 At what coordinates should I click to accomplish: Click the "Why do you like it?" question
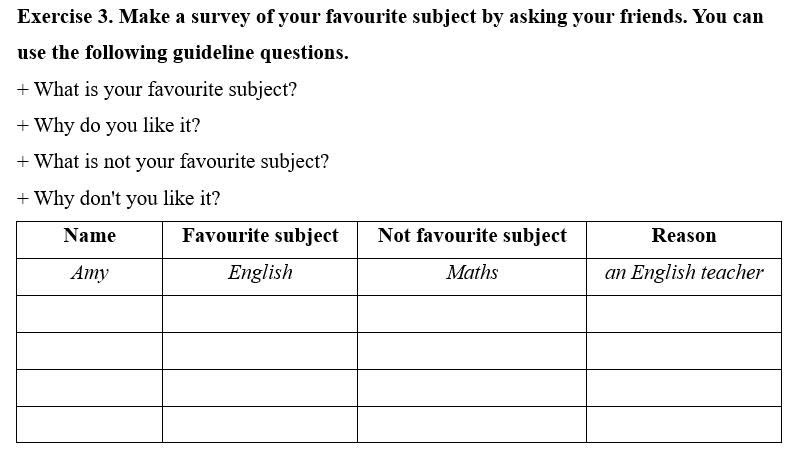(110, 125)
